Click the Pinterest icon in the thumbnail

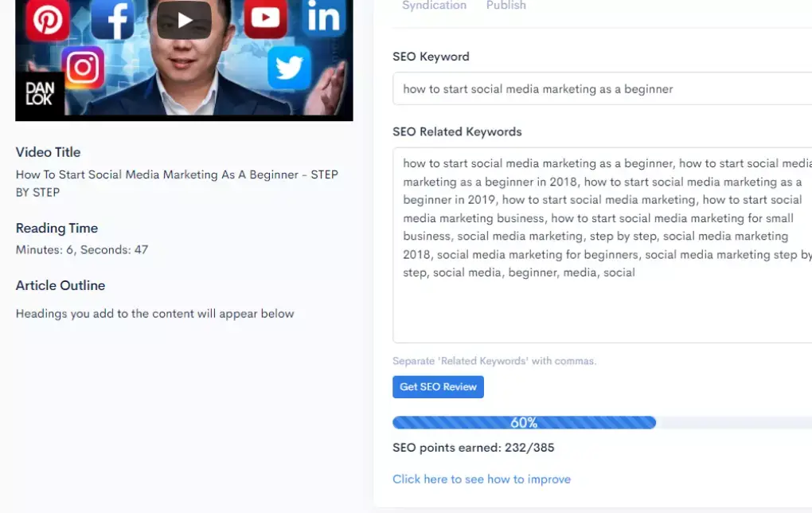pyautogui.click(x=47, y=20)
